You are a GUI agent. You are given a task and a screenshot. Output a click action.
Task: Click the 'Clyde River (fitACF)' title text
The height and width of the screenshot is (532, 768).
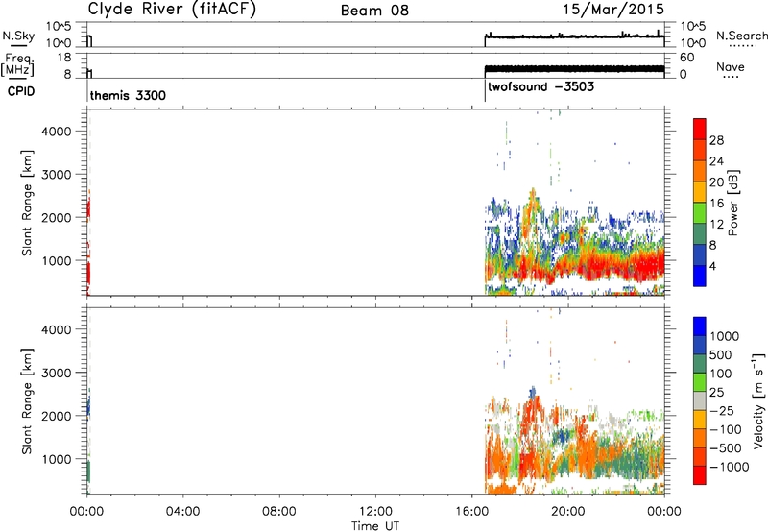pos(172,10)
